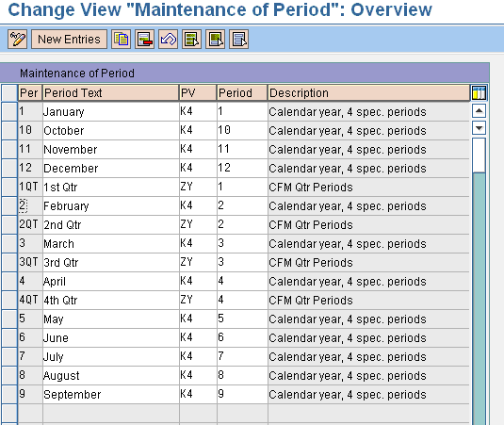Screen dimensions: 504x425
Task: Click the PV cell for 3rd Qtr
Action: click(198, 263)
